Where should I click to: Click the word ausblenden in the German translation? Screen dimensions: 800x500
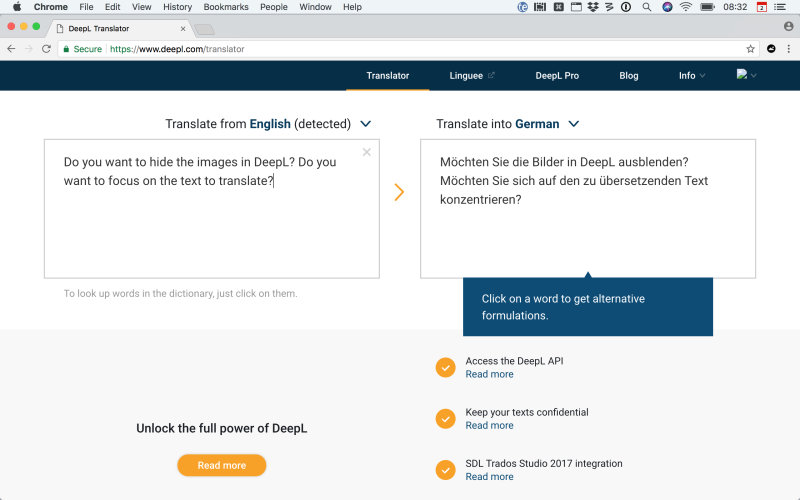[653, 162]
